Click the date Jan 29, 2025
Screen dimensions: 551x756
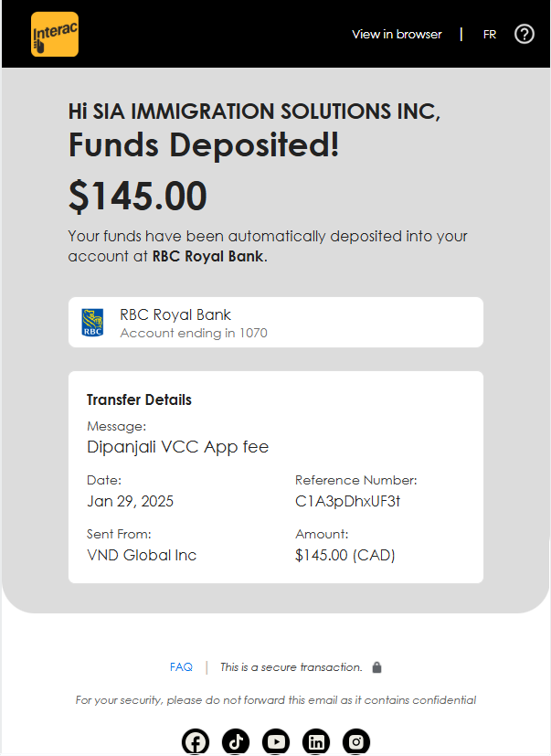pyautogui.click(x=130, y=502)
